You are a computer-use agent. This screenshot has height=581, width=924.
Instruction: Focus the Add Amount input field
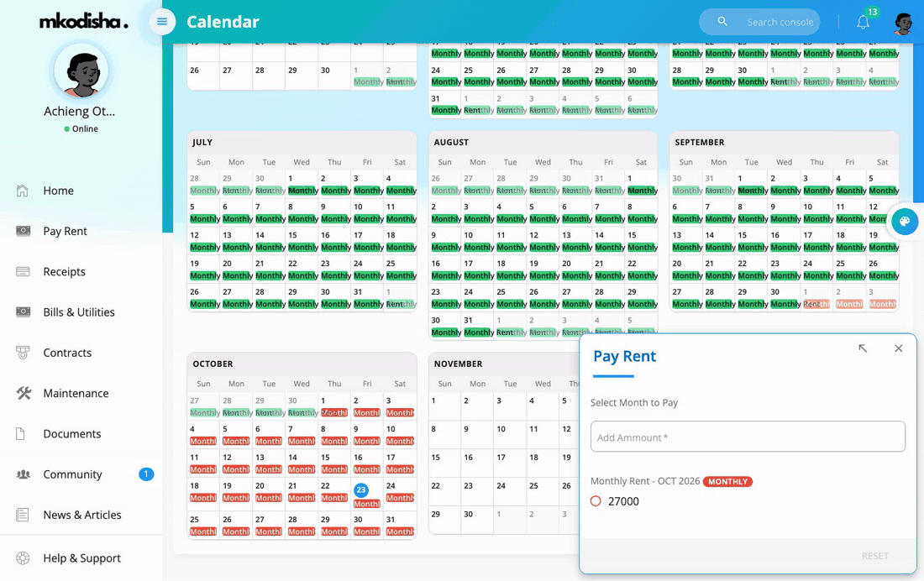tap(748, 437)
